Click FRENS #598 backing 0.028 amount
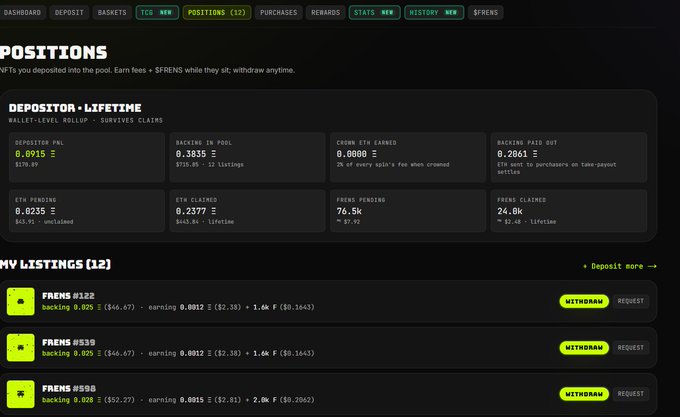680x417 pixels. click(x=72, y=400)
